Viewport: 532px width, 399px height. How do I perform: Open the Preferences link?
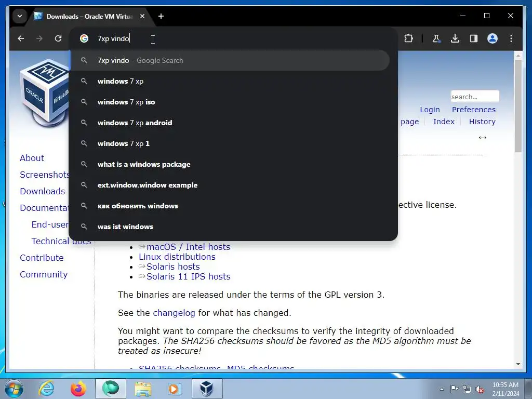474,110
